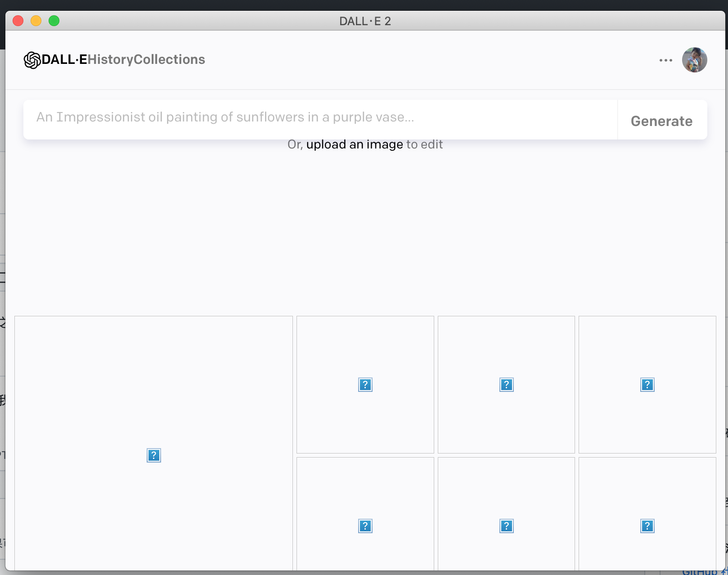Click the 'upload an image' link
Image resolution: width=728 pixels, height=575 pixels.
point(355,144)
